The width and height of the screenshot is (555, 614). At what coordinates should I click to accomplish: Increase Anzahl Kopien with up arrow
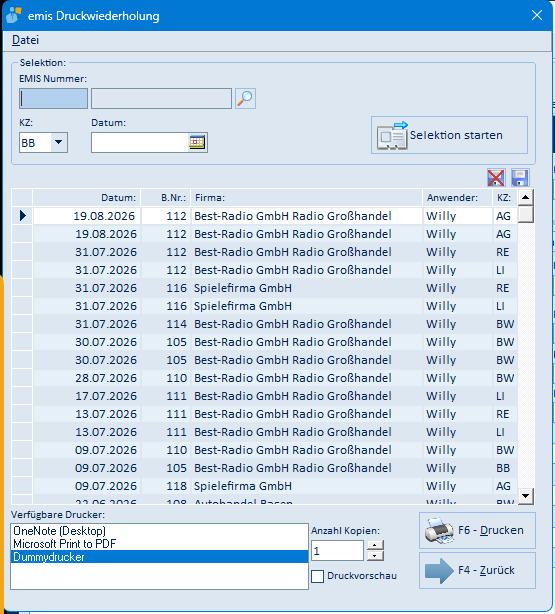coord(375,545)
